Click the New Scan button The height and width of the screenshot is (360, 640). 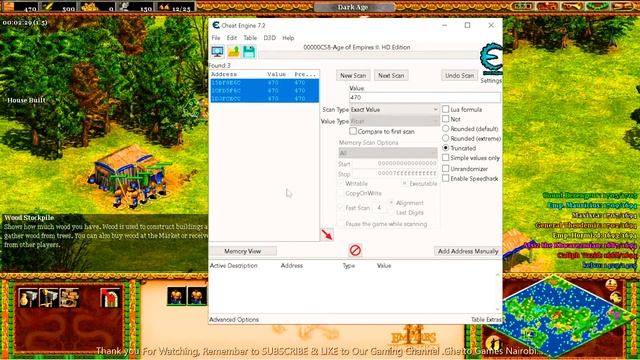pos(353,76)
